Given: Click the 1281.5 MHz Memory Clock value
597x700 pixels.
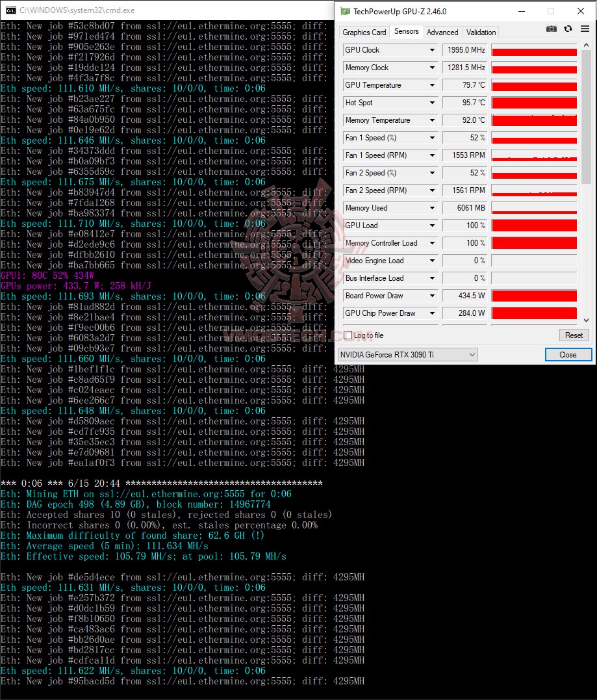Looking at the screenshot, I should click(x=464, y=68).
